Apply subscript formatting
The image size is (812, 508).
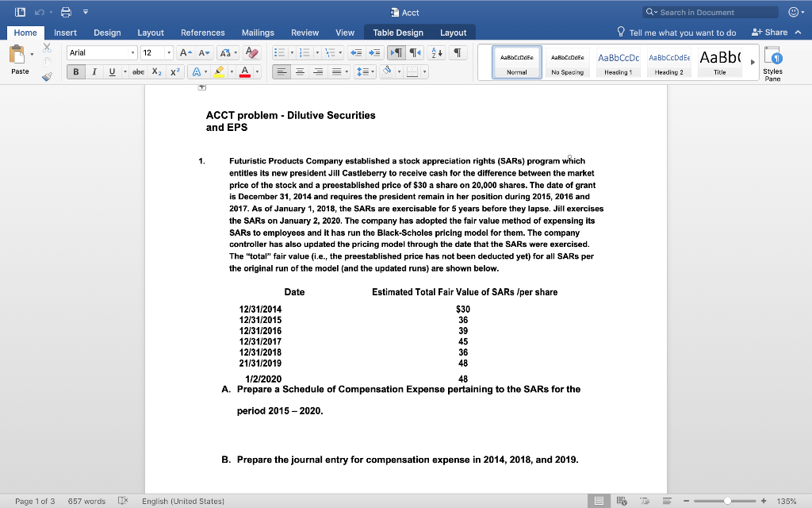156,71
